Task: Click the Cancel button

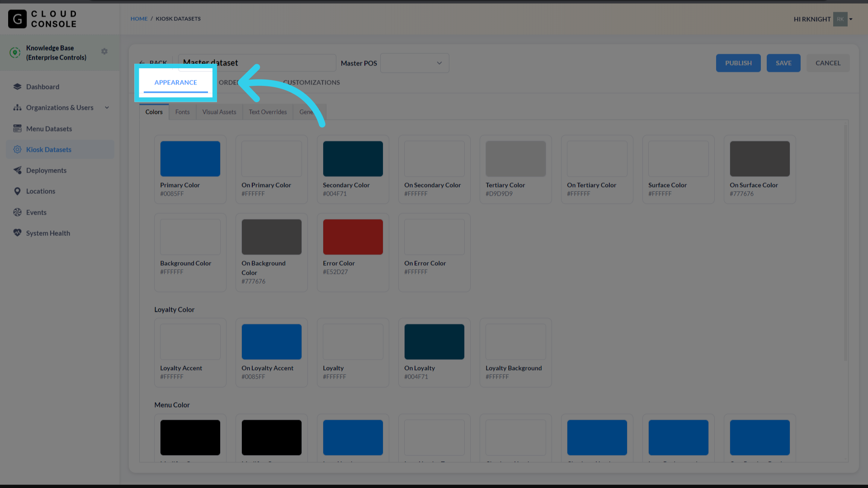Action: coord(828,63)
